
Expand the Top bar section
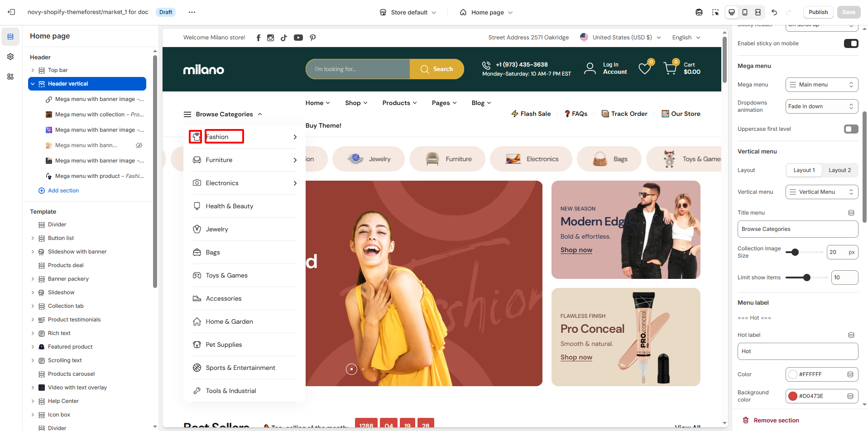[x=33, y=70]
